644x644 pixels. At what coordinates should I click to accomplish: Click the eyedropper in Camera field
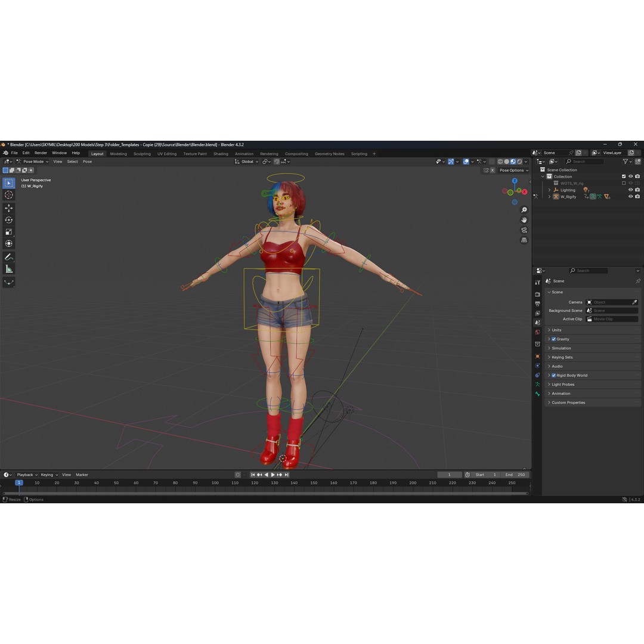click(x=634, y=302)
